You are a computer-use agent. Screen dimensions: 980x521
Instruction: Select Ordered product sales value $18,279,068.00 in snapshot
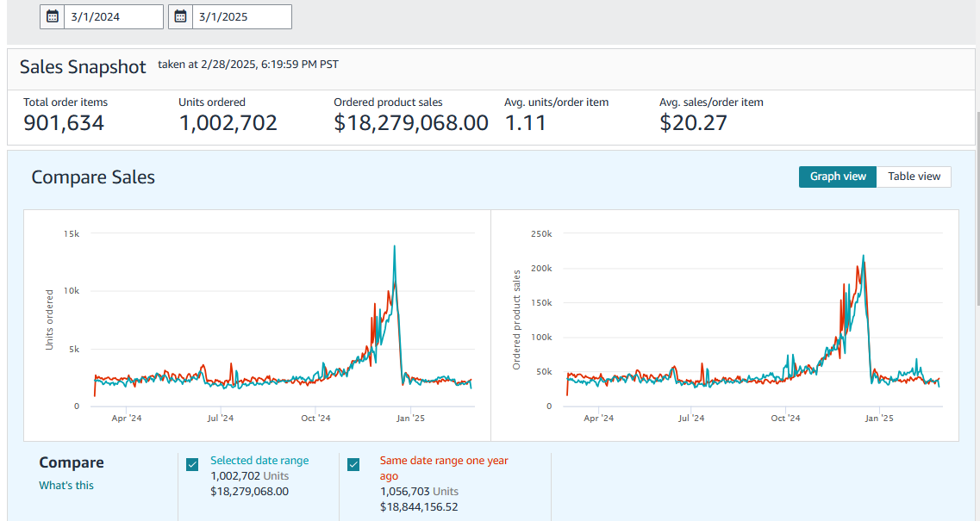[411, 123]
